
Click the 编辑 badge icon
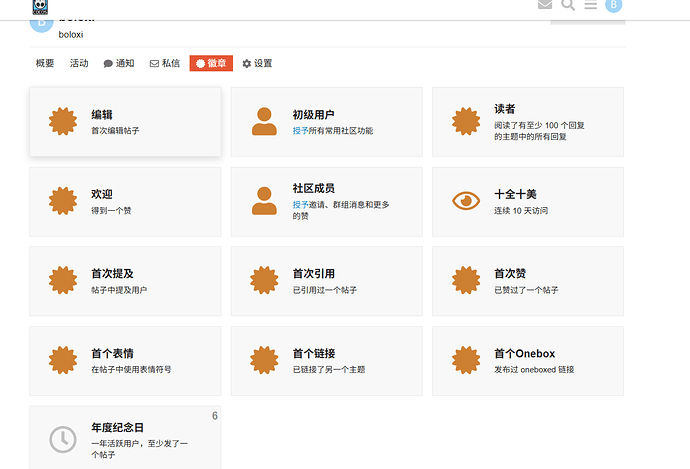pyautogui.click(x=63, y=121)
